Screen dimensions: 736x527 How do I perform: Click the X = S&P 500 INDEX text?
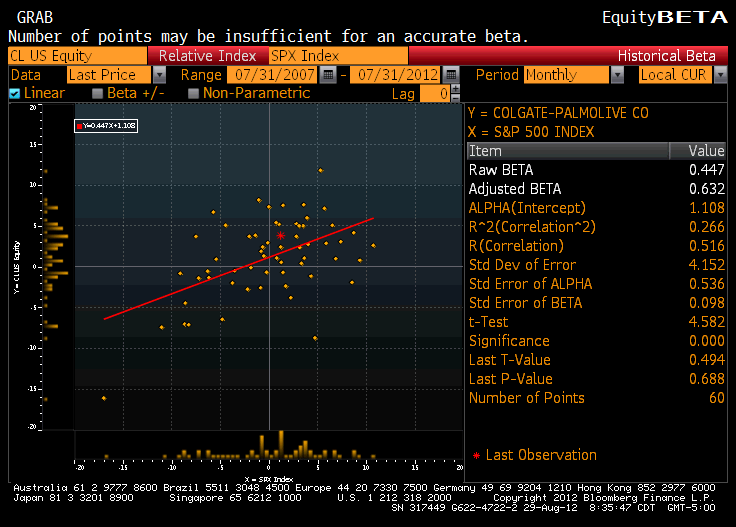pyautogui.click(x=531, y=132)
